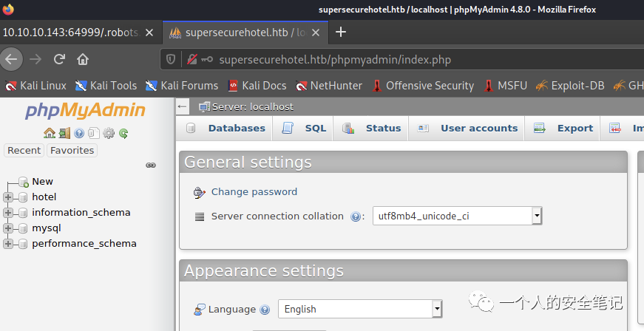Click the saved password key icon
This screenshot has height=331, width=644.
pyautogui.click(x=207, y=59)
